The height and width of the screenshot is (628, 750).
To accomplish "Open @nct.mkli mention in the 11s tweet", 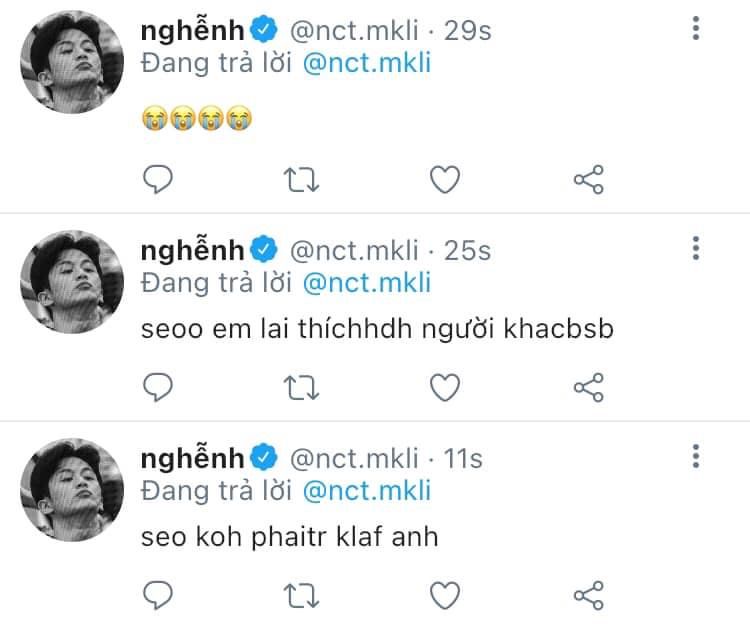I will (x=365, y=491).
